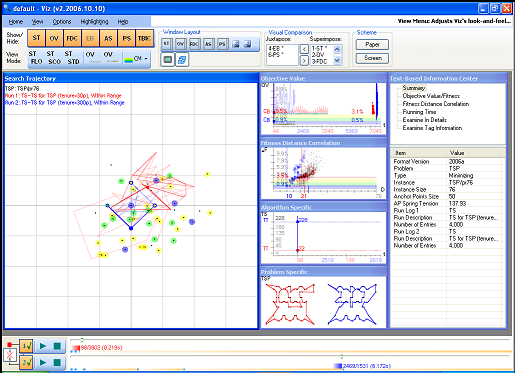This screenshot has width=515, height=373.
Task: Apply the Paper scheme
Action: pyautogui.click(x=372, y=45)
